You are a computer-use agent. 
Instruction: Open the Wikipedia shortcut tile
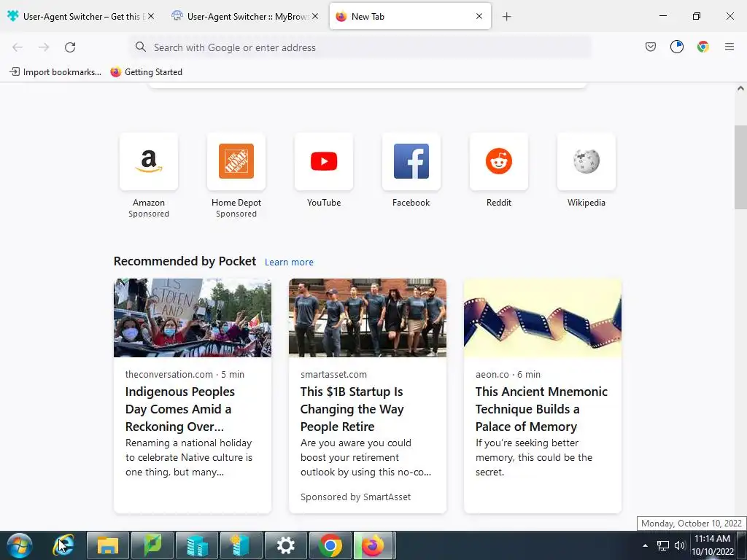coord(587,161)
